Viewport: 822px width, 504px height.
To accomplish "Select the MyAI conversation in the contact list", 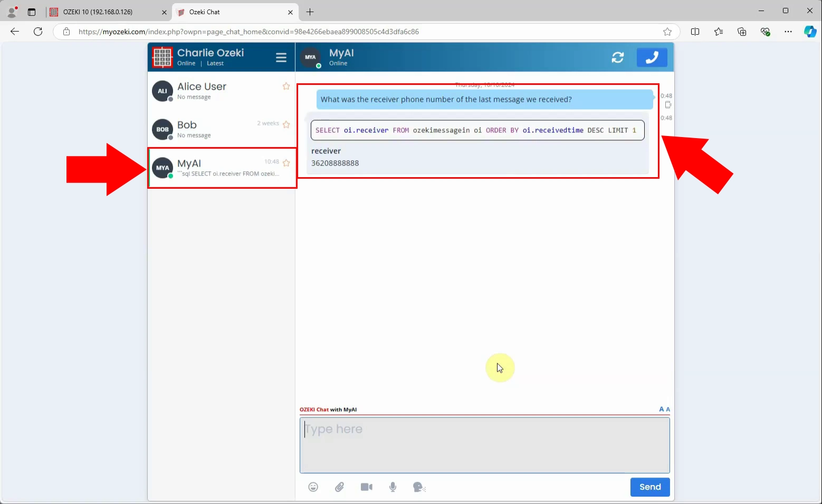I will (222, 168).
